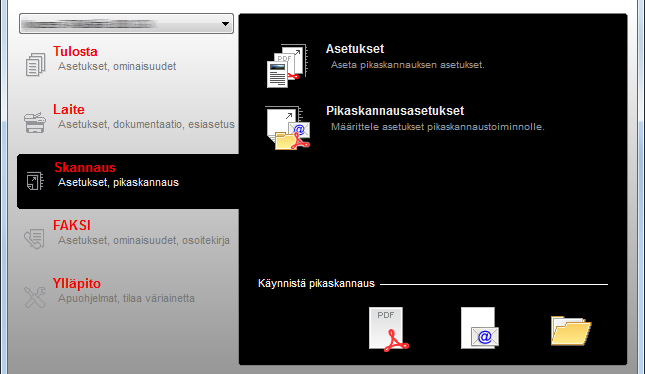
Task: Select the Skannaus section heading
Action: 85,167
